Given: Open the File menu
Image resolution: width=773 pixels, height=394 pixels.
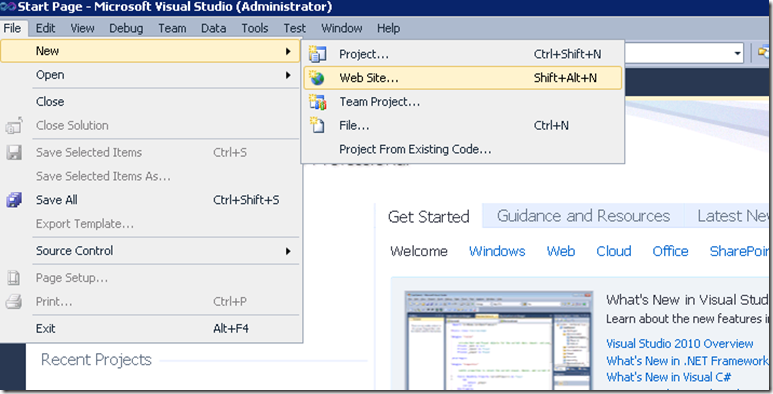Looking at the screenshot, I should (x=12, y=28).
